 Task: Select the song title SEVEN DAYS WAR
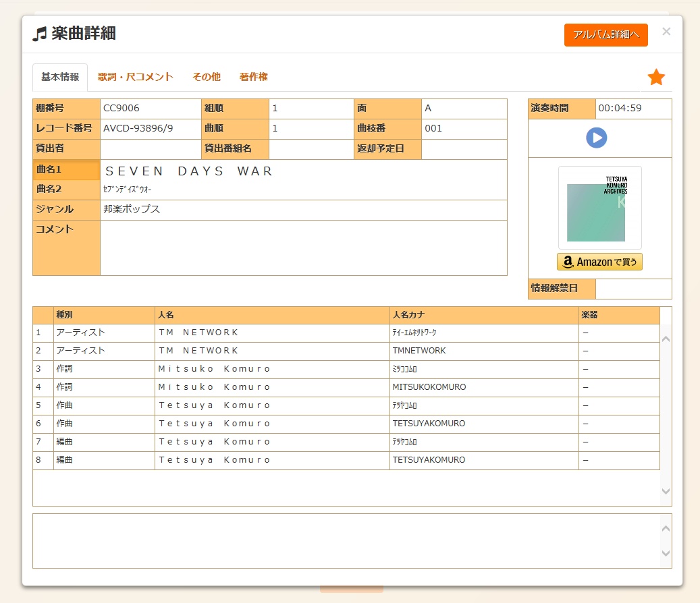pyautogui.click(x=189, y=171)
